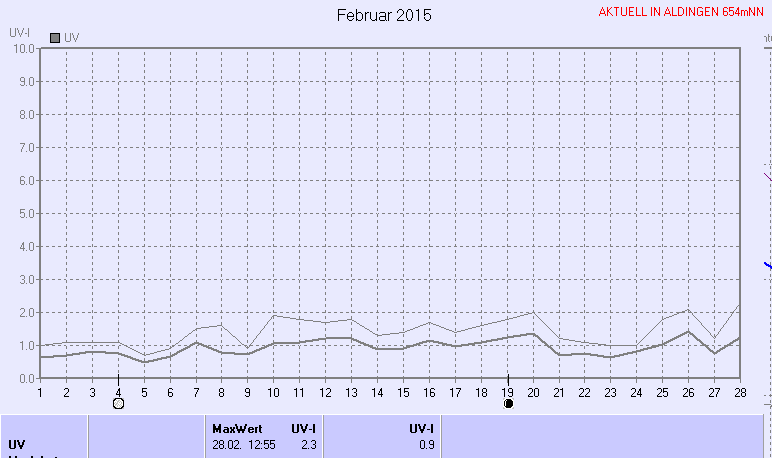Screen dimensions: 772x458
Task: Click the 2.3 maximum UV-I value
Action: pos(309,444)
